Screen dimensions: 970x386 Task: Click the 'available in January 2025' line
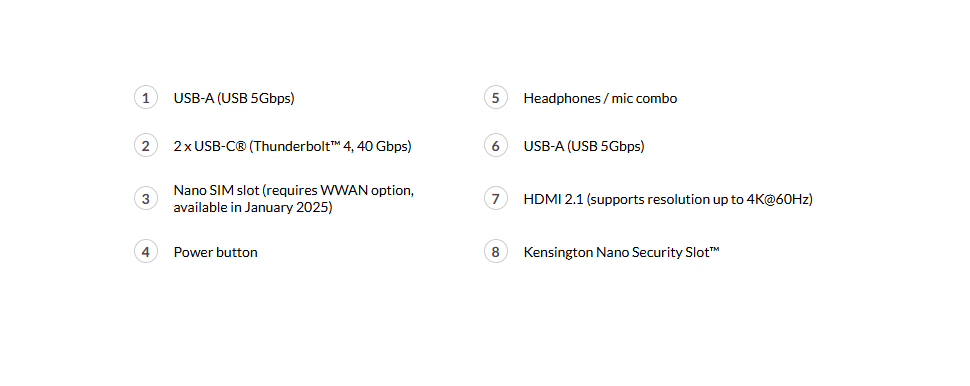253,207
